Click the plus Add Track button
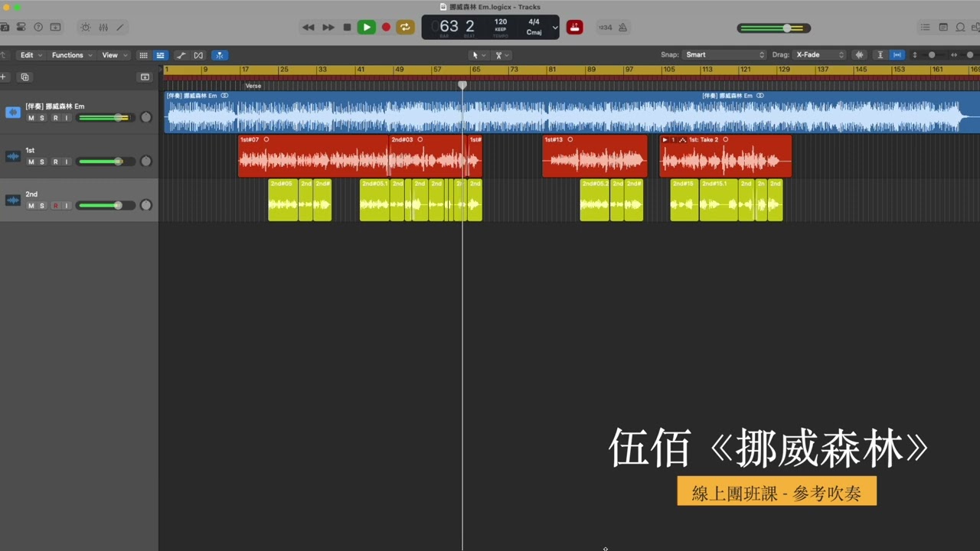 tap(3, 77)
